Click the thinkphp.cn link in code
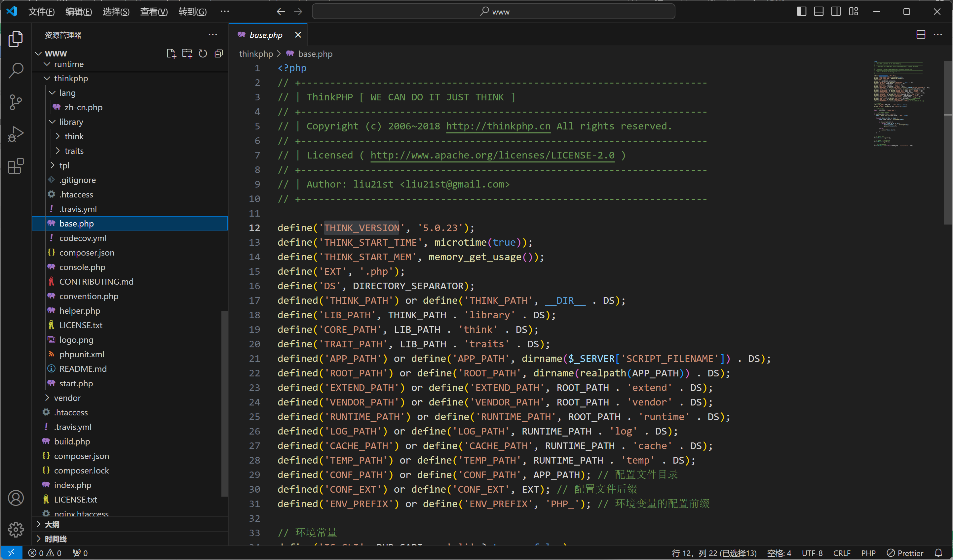 (498, 126)
